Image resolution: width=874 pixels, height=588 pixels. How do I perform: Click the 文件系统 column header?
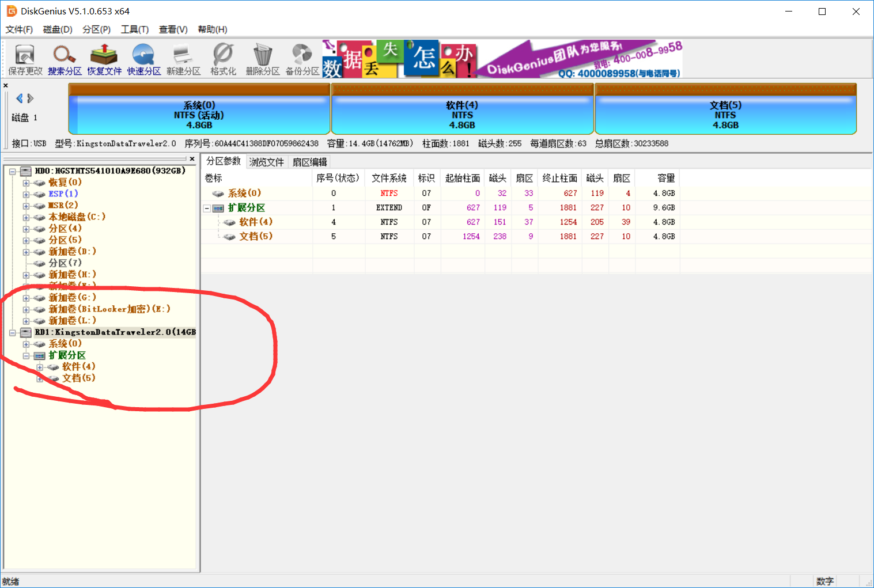tap(389, 179)
